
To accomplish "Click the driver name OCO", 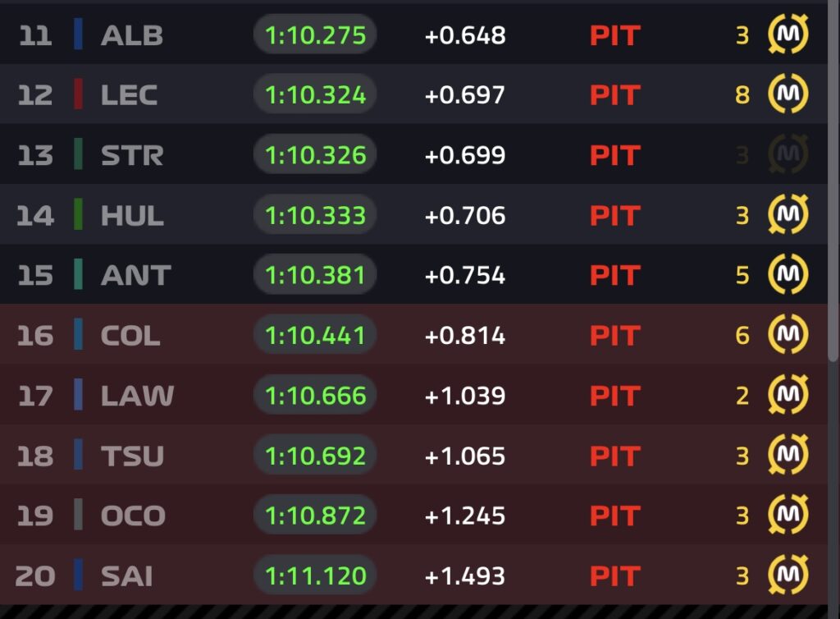I will 133,516.
